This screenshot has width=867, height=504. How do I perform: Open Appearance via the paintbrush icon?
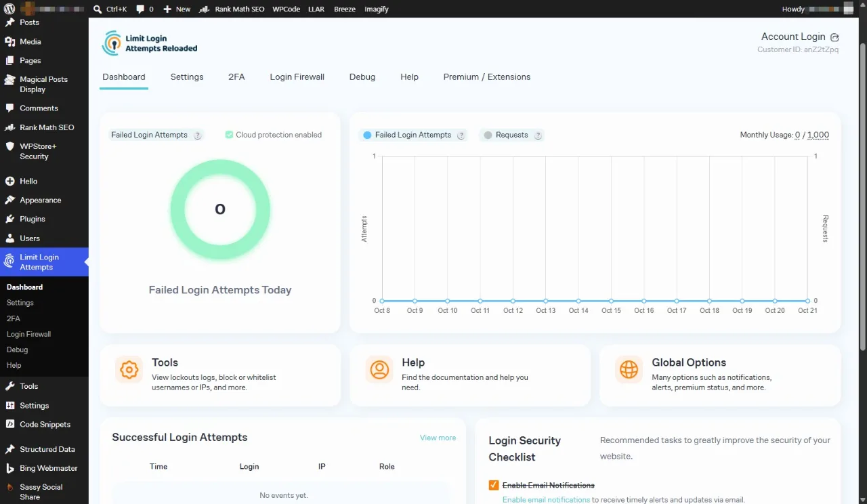point(9,200)
